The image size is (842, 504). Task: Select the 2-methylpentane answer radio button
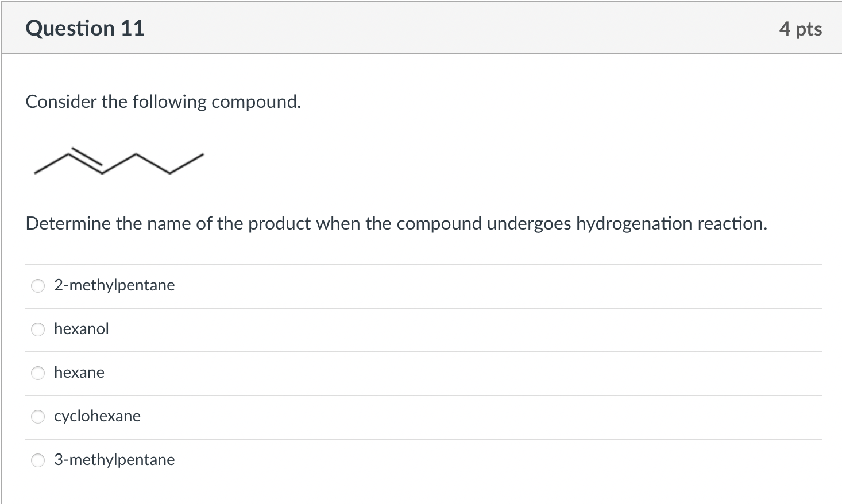[37, 285]
